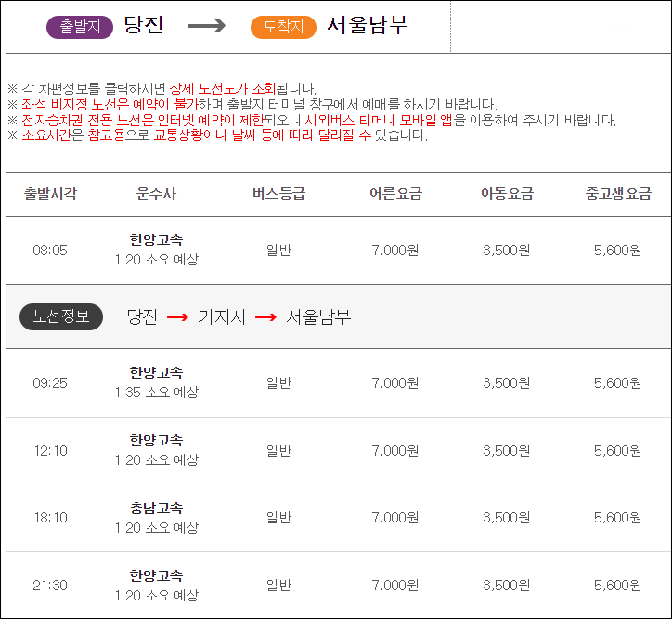Click 1:20 소요 예상 in 18:10 row
Image resolution: width=672 pixels, height=619 pixels.
(157, 528)
